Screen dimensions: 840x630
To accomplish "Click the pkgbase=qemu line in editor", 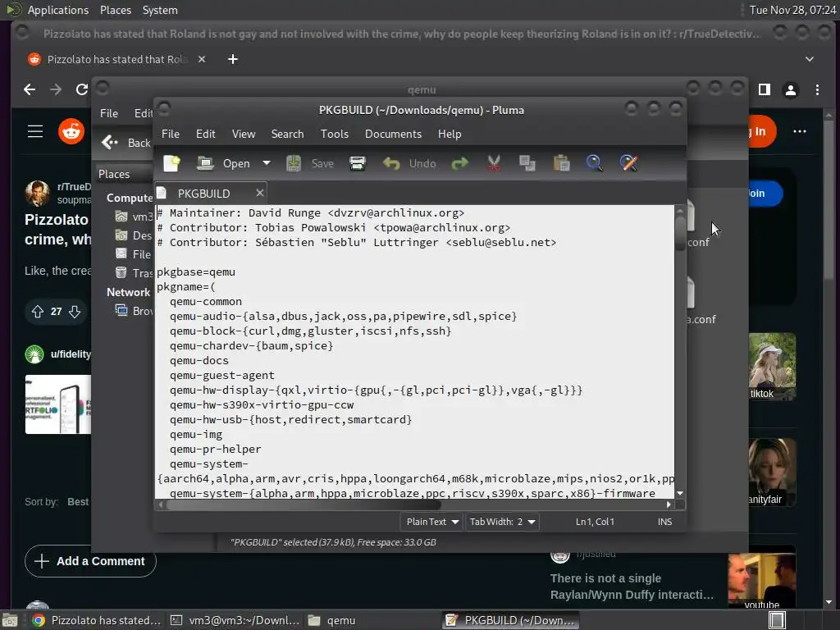I will (x=196, y=272).
